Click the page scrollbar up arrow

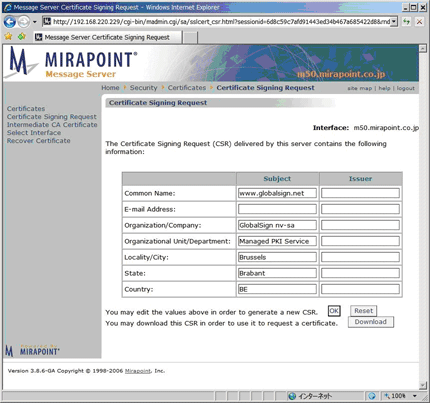(x=423, y=48)
